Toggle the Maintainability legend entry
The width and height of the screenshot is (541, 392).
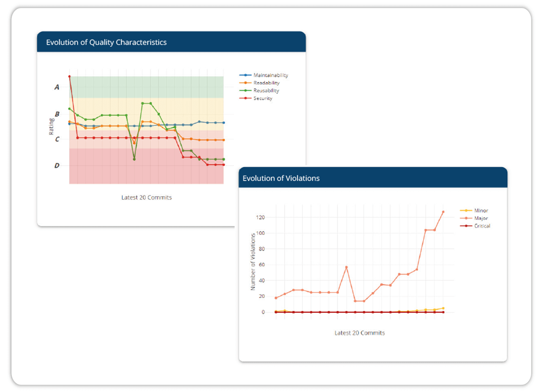click(x=264, y=75)
